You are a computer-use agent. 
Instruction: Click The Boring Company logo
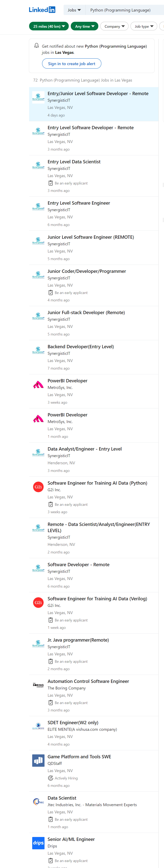coord(38,685)
